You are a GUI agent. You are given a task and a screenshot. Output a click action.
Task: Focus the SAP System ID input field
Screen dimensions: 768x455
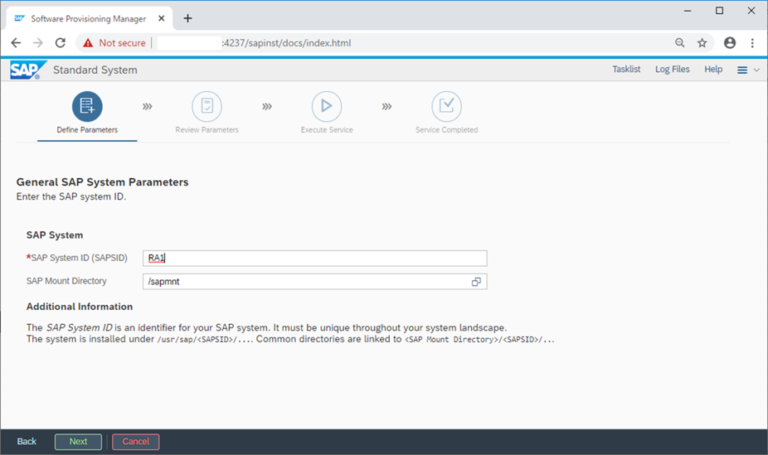click(314, 258)
